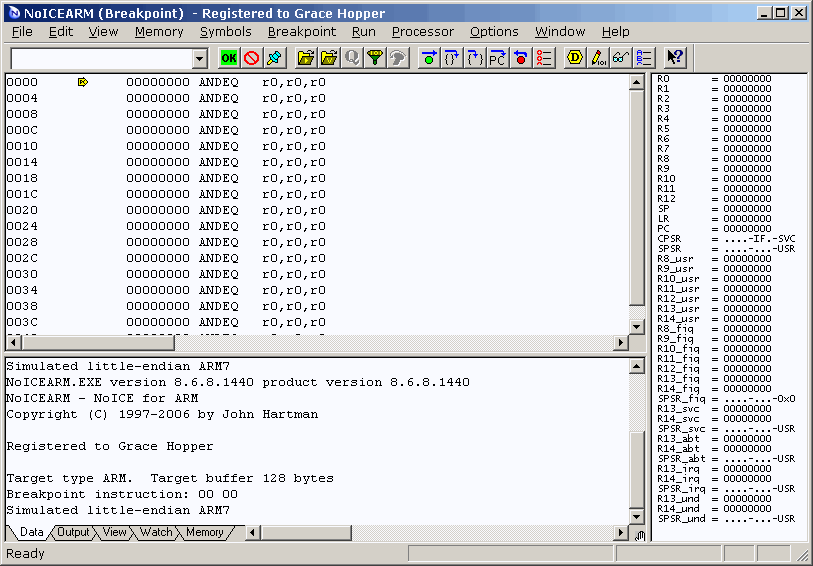Screen dimensions: 813x566
Task: Open the Symbols menu
Action: 226,32
